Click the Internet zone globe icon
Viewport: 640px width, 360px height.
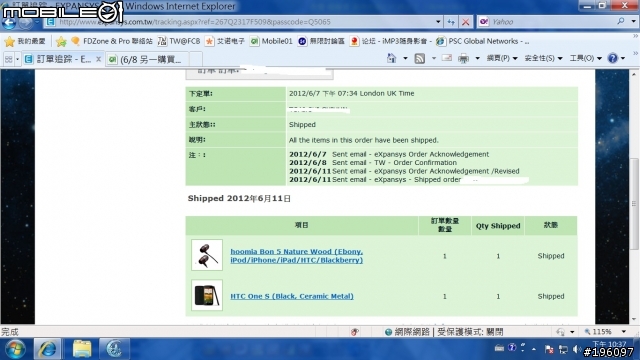(x=389, y=332)
